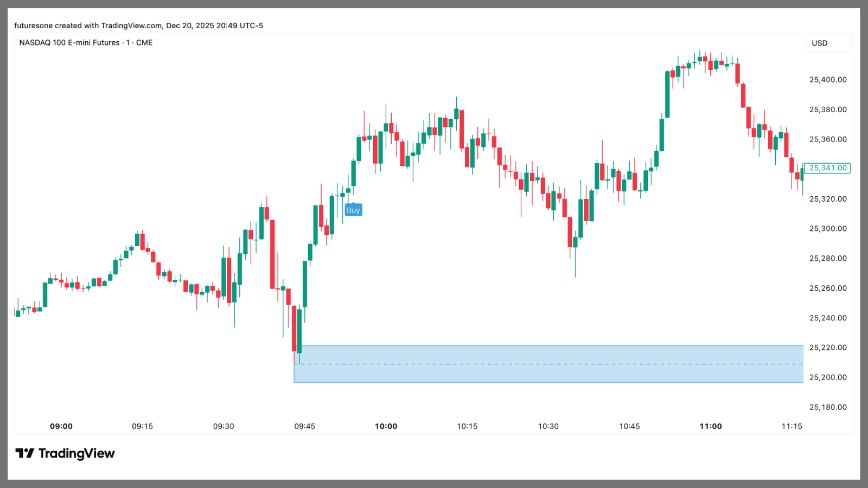The width and height of the screenshot is (868, 488).
Task: Click the 25,180.00 price axis label
Action: pos(828,407)
